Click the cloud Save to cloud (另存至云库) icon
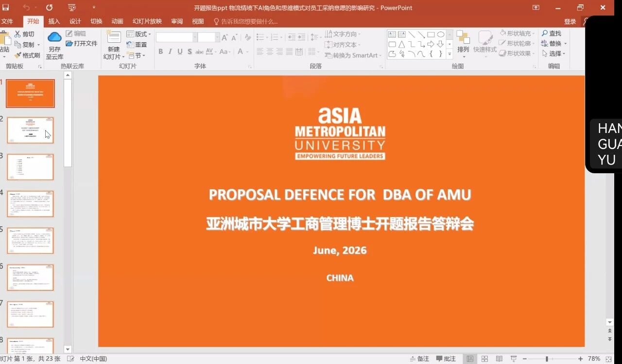The width and height of the screenshot is (622, 364). [x=54, y=37]
